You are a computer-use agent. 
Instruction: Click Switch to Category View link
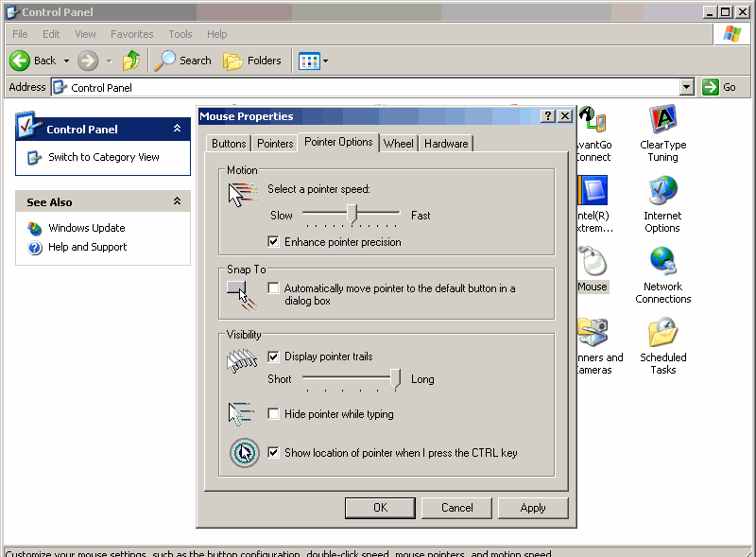tap(104, 157)
